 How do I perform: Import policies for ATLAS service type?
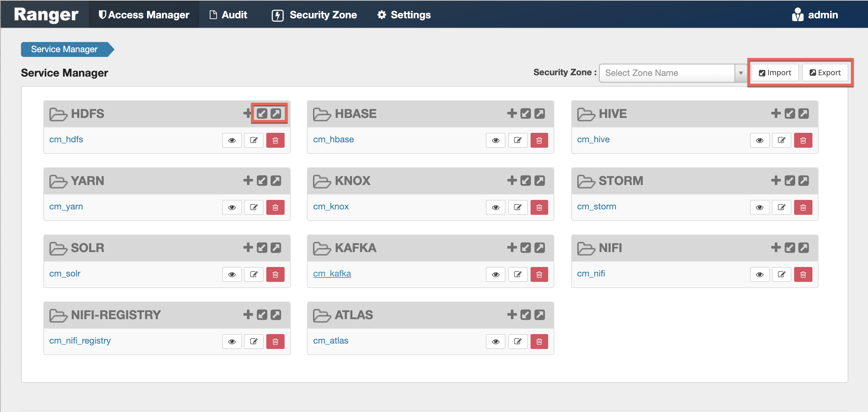click(526, 314)
